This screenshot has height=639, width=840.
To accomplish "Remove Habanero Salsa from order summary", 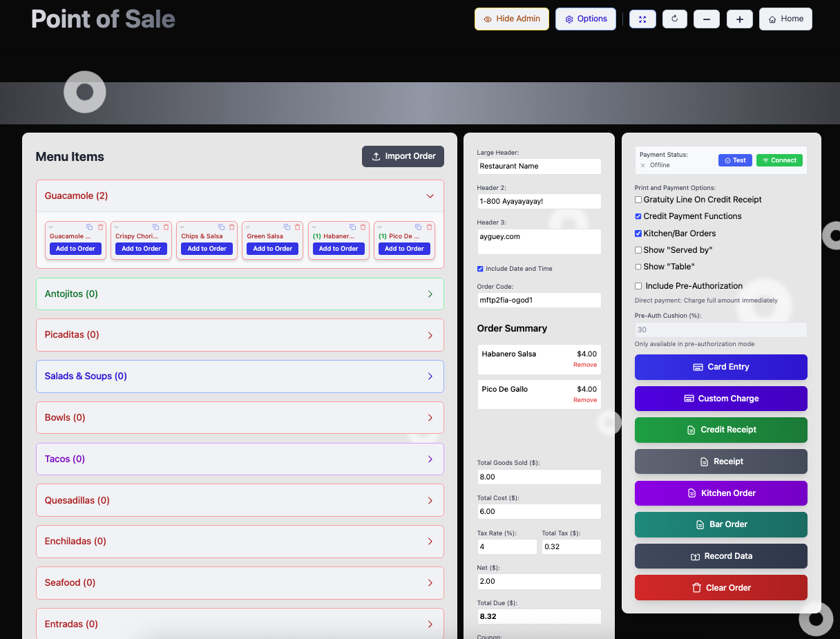I will pos(585,365).
